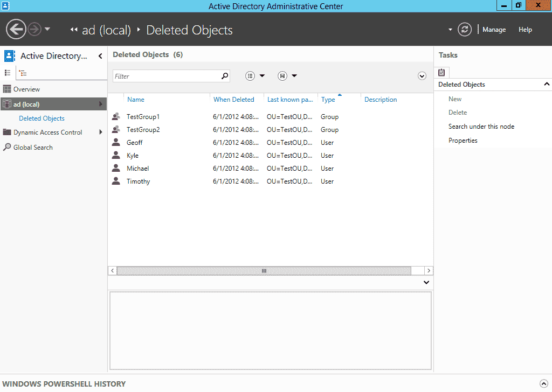Open Properties from the Tasks pane

tap(462, 140)
